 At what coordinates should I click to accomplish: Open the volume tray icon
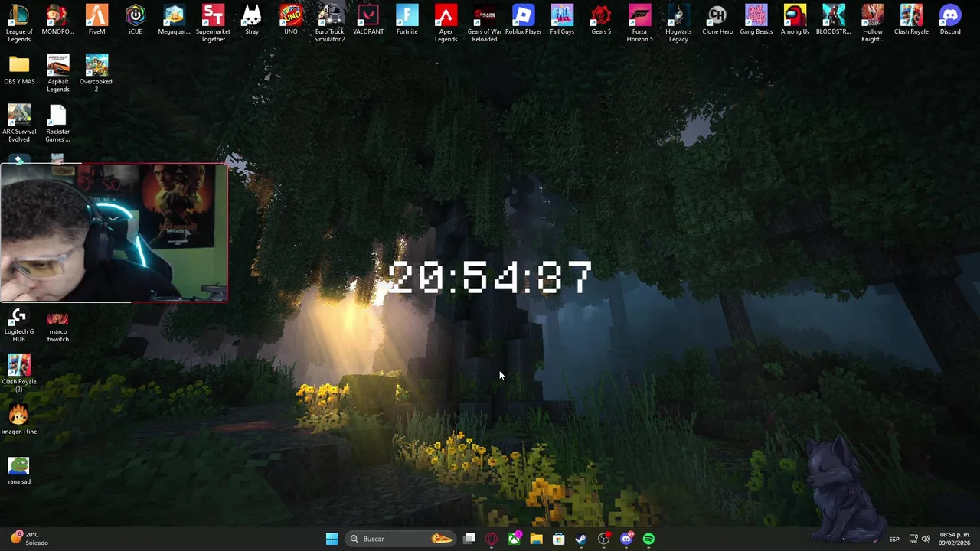tap(926, 539)
